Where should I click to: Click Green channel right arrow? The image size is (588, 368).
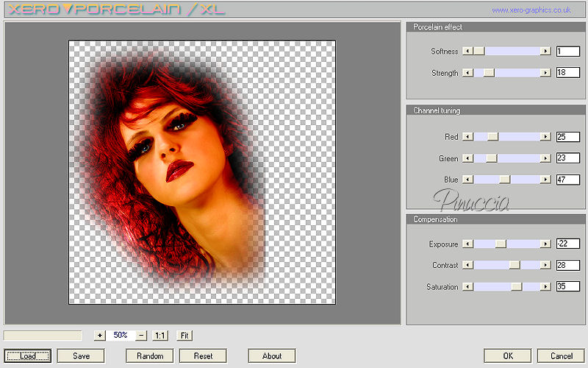pyautogui.click(x=545, y=158)
